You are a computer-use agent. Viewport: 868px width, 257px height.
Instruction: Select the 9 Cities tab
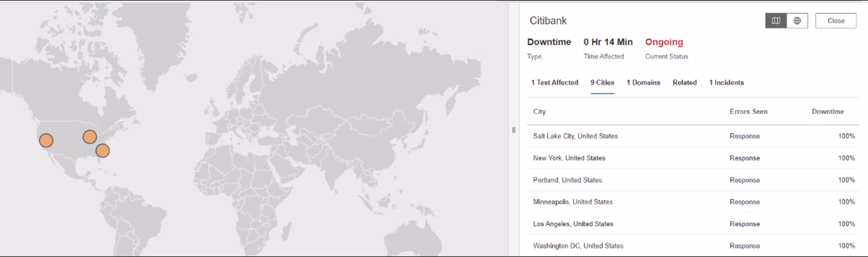pyautogui.click(x=602, y=82)
